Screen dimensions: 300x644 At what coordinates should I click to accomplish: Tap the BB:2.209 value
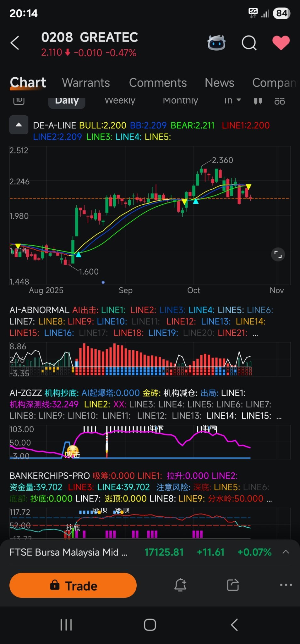[x=148, y=125]
